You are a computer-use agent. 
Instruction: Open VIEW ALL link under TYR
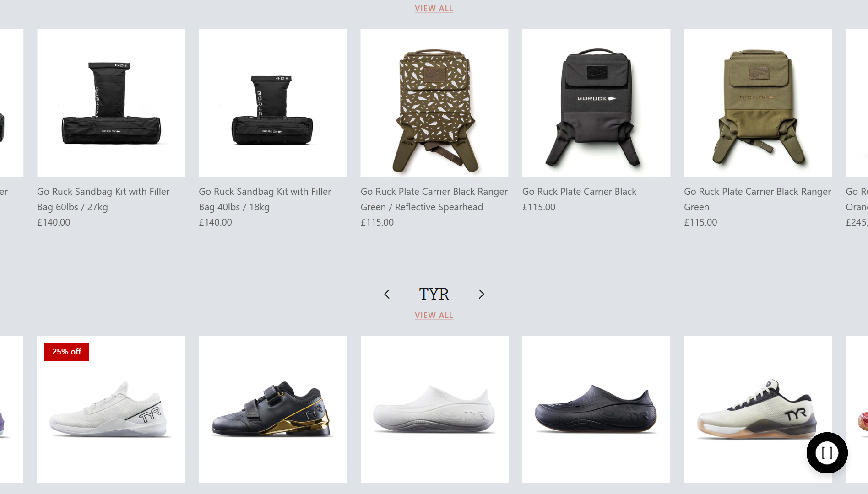pos(434,315)
